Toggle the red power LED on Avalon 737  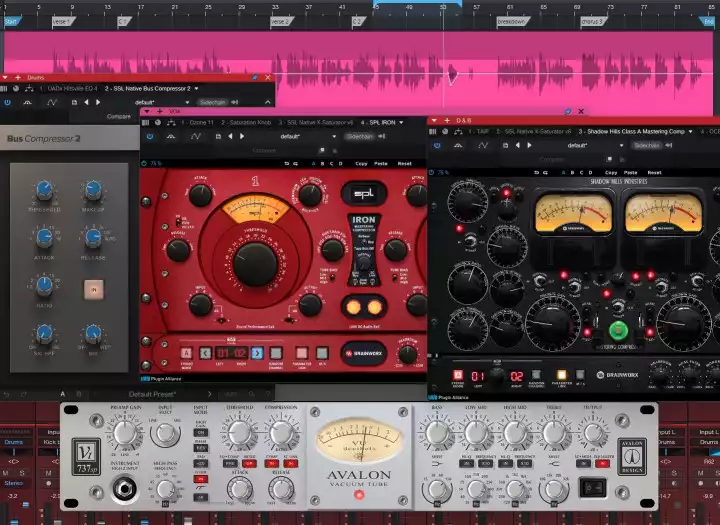click(x=359, y=495)
